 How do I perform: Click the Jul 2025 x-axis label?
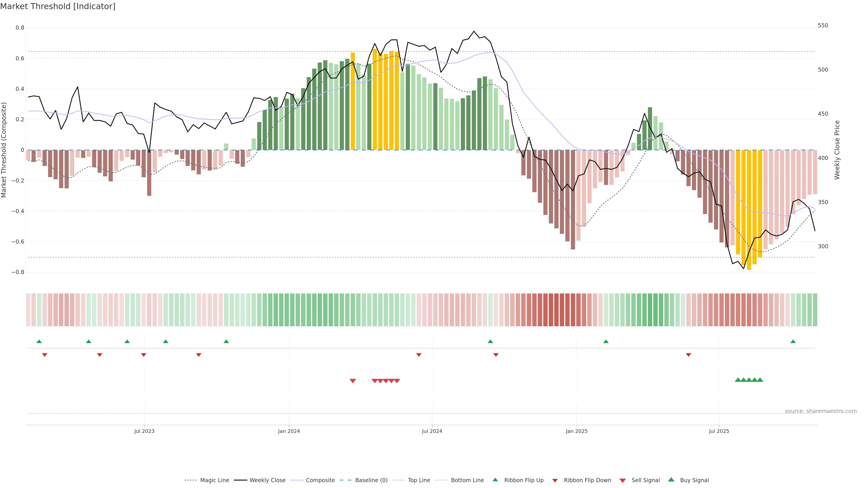[719, 431]
